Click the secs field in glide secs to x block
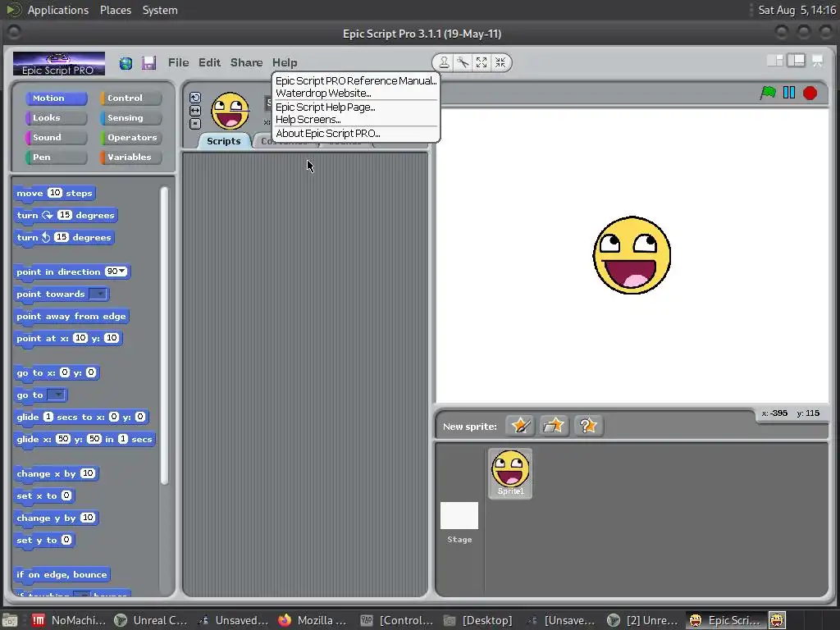The image size is (840, 630). tap(48, 417)
